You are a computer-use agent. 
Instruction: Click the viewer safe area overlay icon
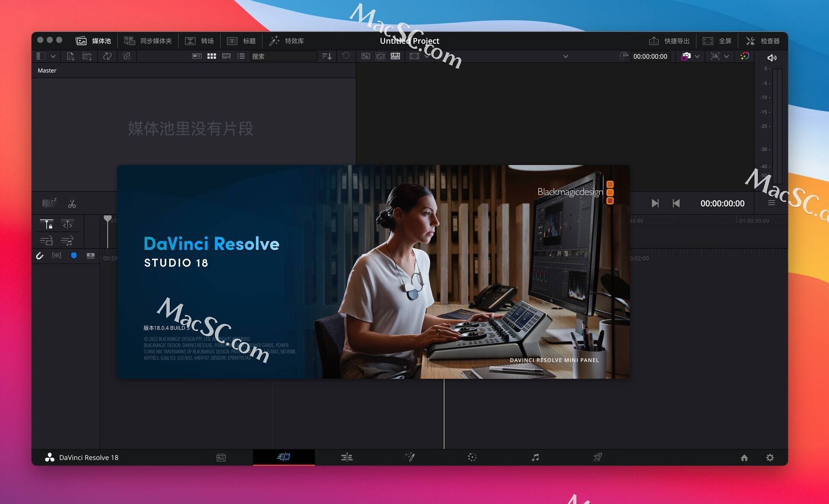(414, 56)
